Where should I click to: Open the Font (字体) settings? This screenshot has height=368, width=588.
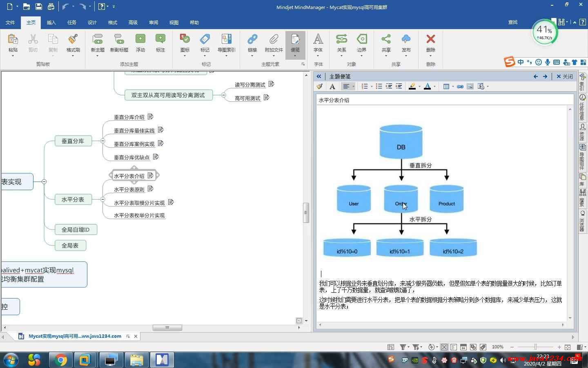click(x=318, y=39)
